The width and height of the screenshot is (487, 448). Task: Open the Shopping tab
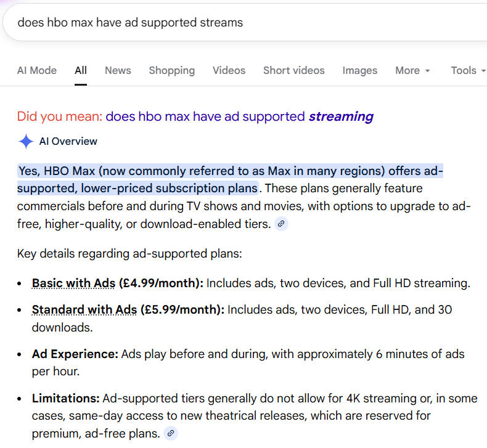172,70
